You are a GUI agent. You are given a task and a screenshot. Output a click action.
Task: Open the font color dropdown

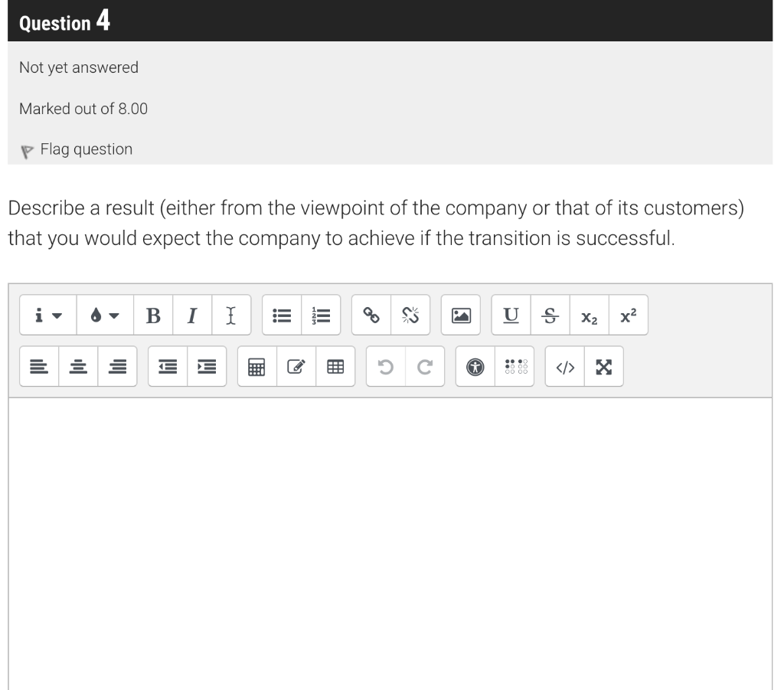click(x=105, y=315)
